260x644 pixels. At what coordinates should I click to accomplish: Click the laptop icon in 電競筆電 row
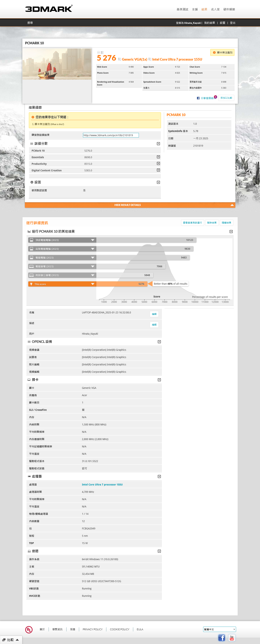pyautogui.click(x=31, y=266)
